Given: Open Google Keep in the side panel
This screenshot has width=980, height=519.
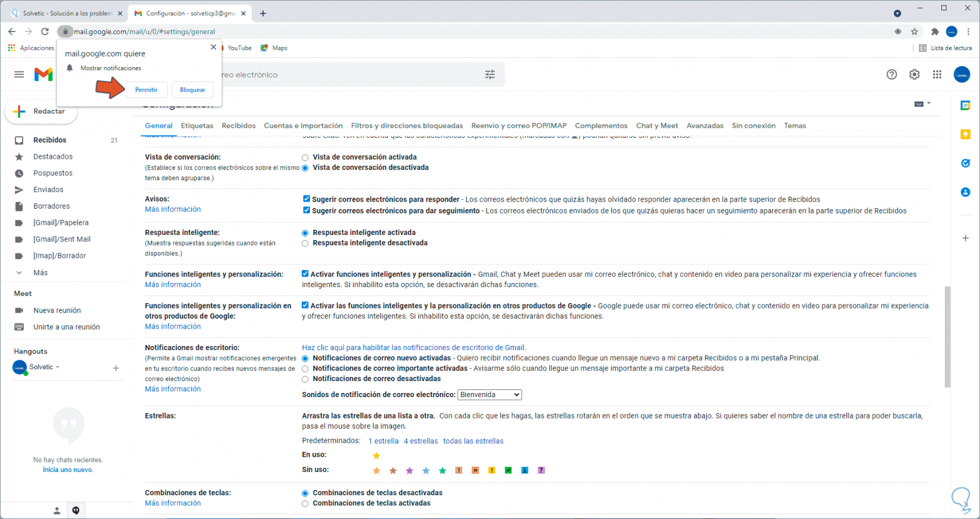Looking at the screenshot, I should click(966, 134).
